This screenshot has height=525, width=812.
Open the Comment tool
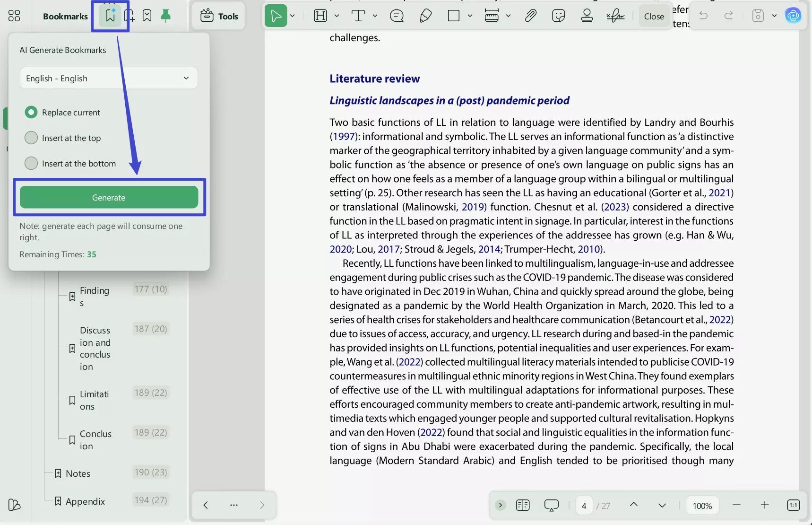(397, 16)
